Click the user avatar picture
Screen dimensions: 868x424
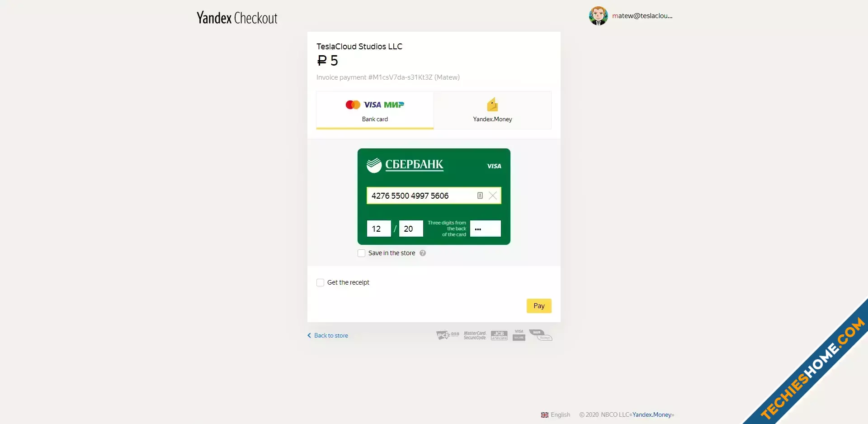click(598, 16)
